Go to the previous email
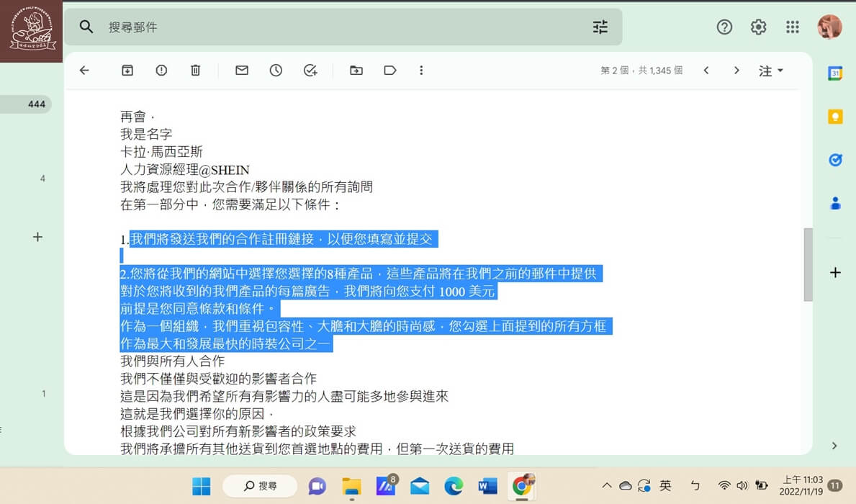The image size is (856, 504). [706, 71]
